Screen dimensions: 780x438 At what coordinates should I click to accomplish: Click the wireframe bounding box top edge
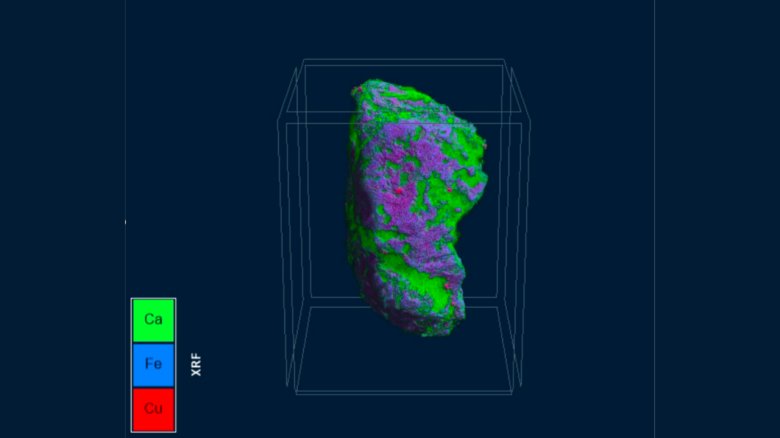(404, 60)
